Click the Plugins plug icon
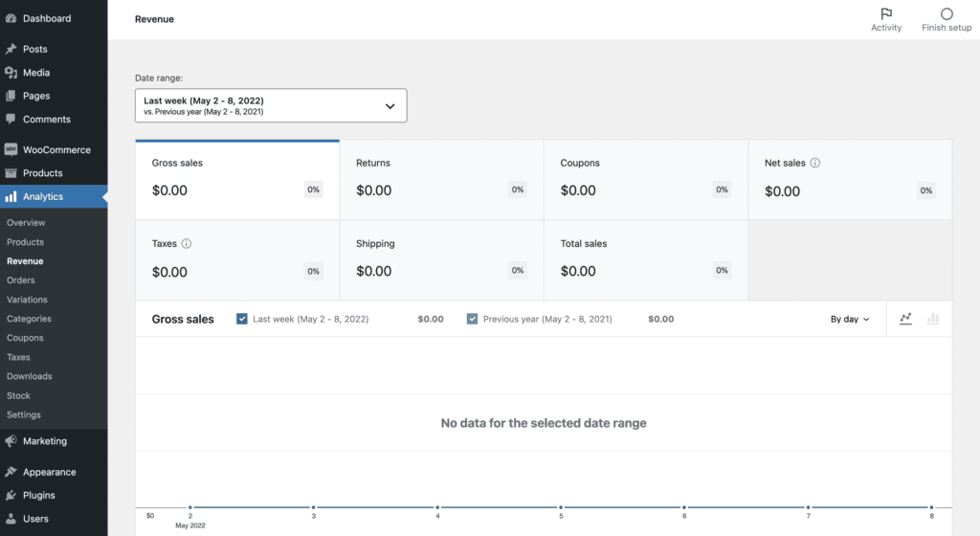Screen dimensions: 980x536 click(x=11, y=496)
